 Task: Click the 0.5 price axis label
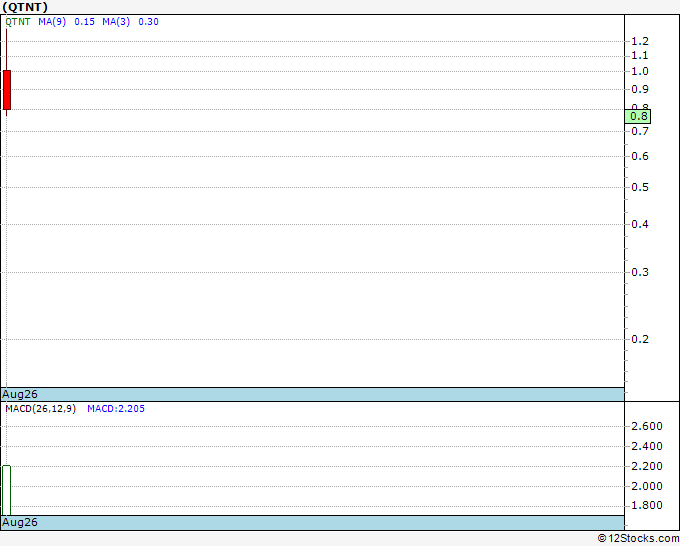pyautogui.click(x=640, y=187)
